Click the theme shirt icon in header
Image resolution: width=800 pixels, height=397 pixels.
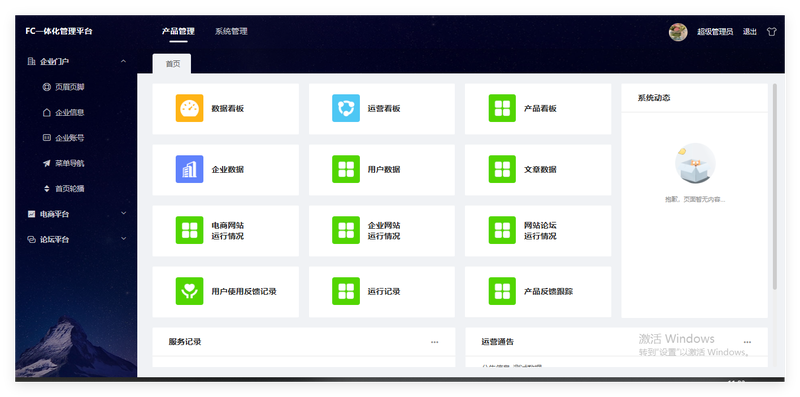(771, 32)
